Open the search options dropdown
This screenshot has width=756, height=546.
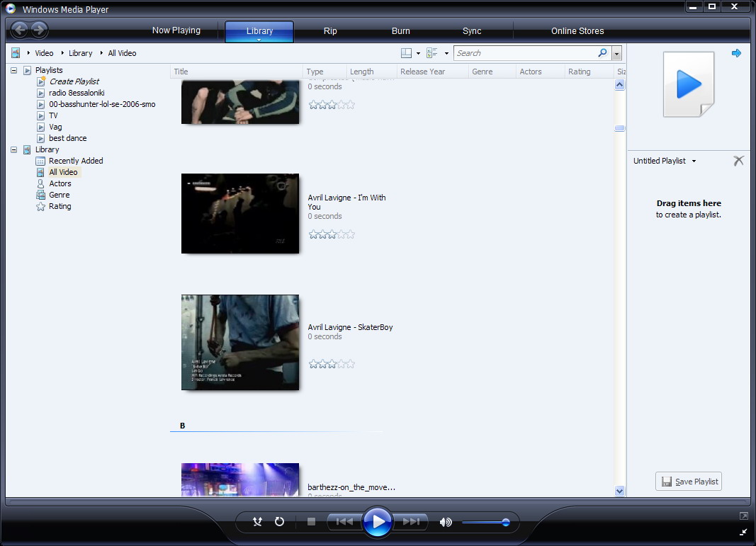(x=616, y=54)
